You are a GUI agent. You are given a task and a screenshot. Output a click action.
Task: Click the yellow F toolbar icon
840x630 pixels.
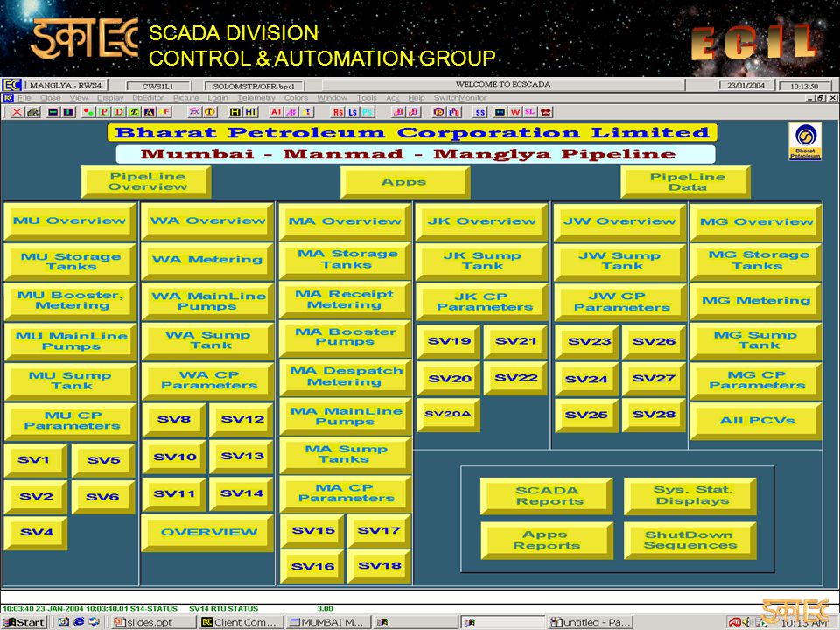(x=165, y=112)
